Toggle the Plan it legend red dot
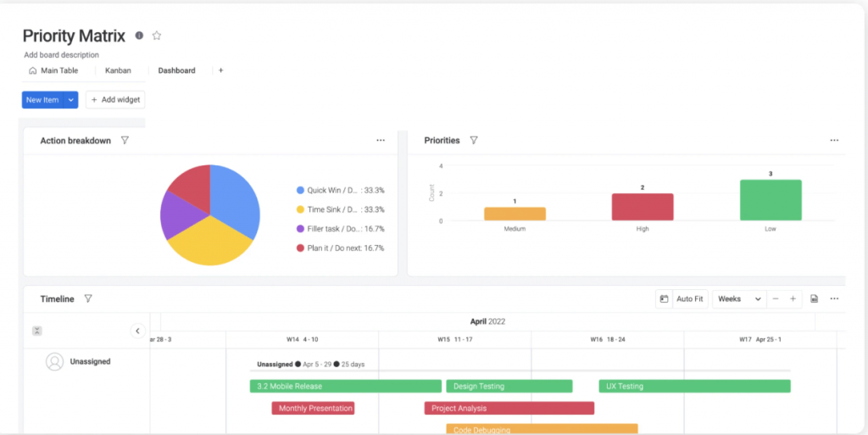Viewport: 868px width, 435px height. click(x=301, y=248)
